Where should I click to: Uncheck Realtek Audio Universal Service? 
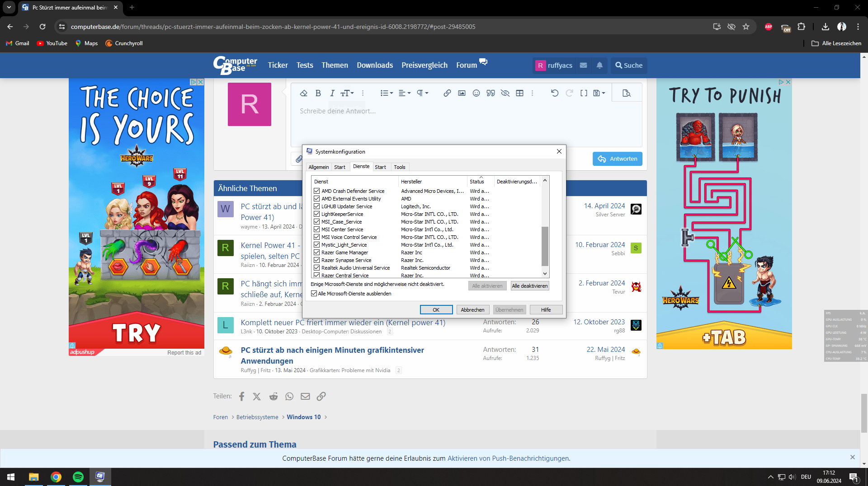(x=317, y=268)
